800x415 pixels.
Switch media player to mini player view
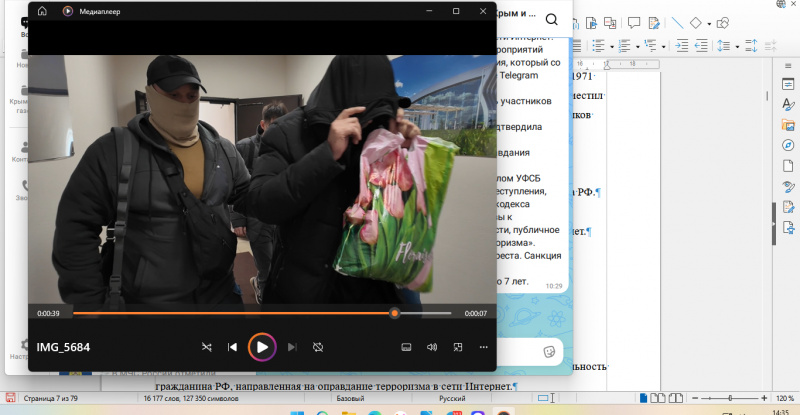pyautogui.click(x=458, y=347)
